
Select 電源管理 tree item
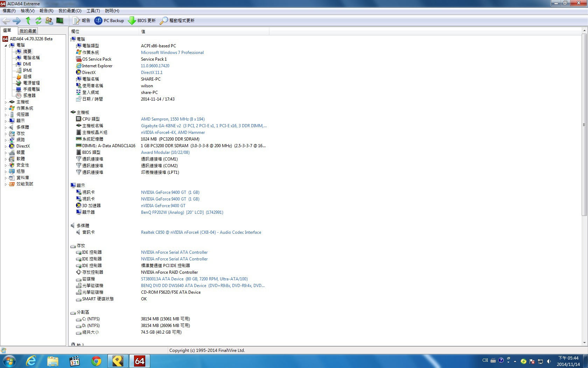[x=31, y=83]
